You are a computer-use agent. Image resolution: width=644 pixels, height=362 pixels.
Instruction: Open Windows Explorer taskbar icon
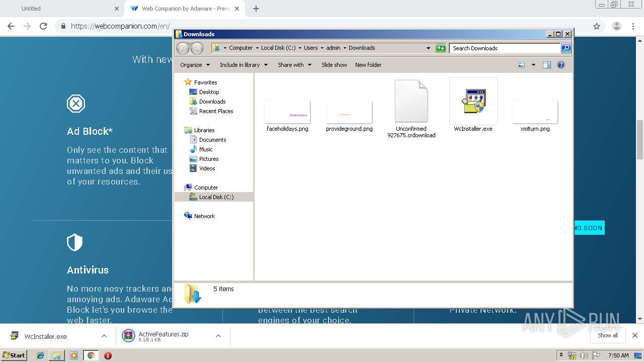57,355
